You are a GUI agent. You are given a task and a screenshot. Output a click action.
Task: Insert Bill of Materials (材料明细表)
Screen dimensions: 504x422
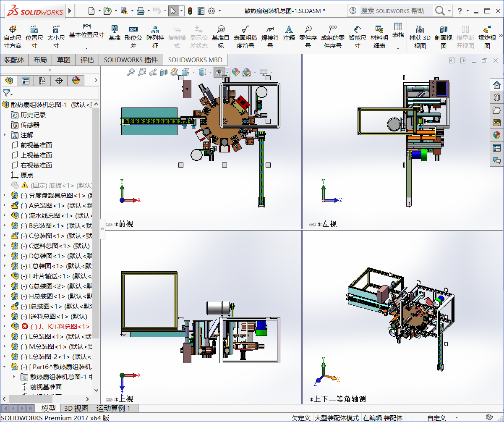pos(379,37)
